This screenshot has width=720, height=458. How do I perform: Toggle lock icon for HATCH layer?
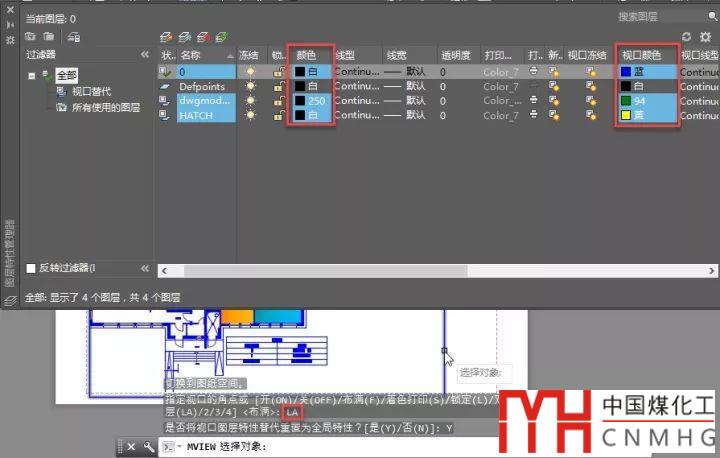(277, 115)
